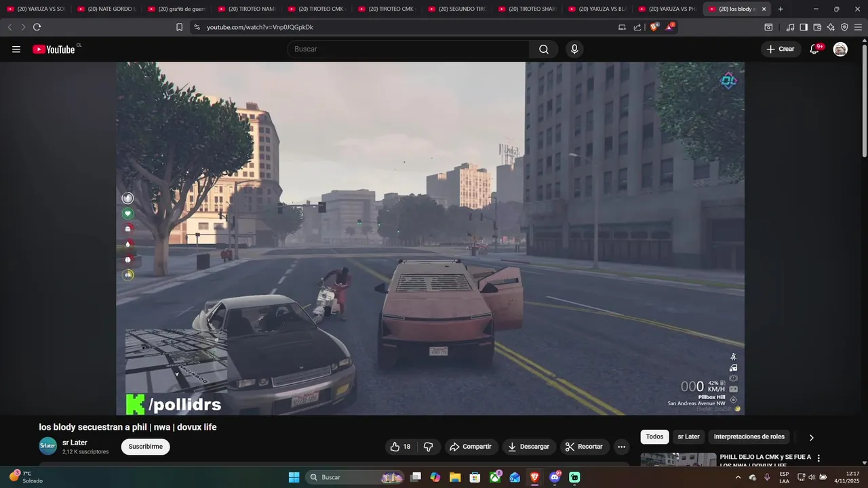Go back in the browser
This screenshot has width=868, height=488.
9,27
